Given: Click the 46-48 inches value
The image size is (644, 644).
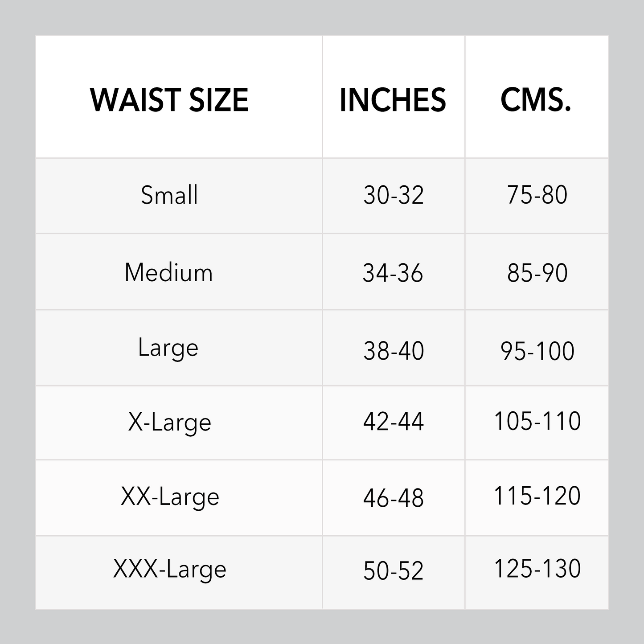Looking at the screenshot, I should pos(393,498).
